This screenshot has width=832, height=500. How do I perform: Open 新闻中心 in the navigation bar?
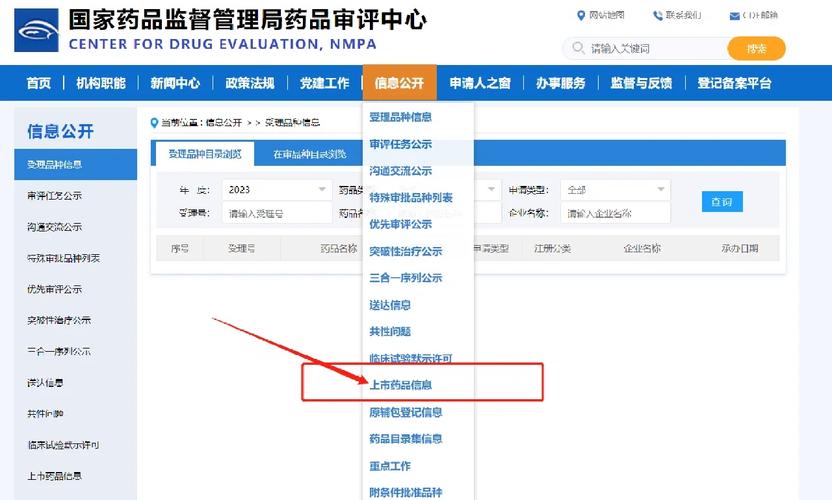click(175, 83)
